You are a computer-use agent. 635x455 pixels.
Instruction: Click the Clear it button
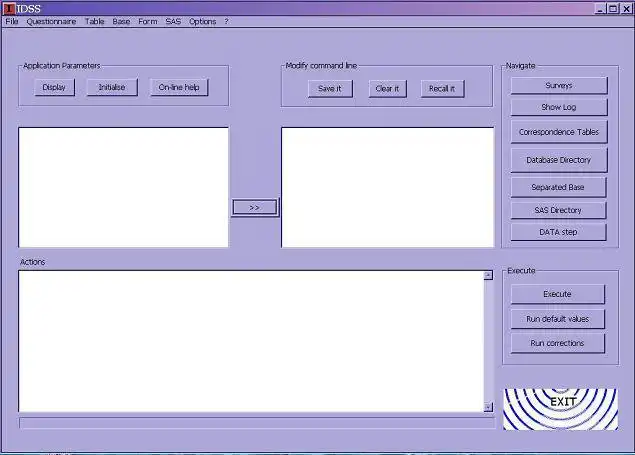tap(388, 89)
